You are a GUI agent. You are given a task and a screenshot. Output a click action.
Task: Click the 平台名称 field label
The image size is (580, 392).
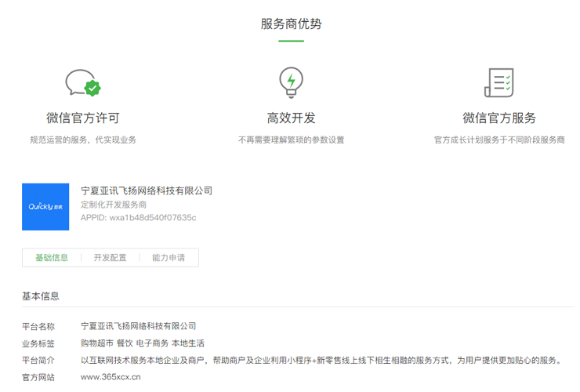38,326
